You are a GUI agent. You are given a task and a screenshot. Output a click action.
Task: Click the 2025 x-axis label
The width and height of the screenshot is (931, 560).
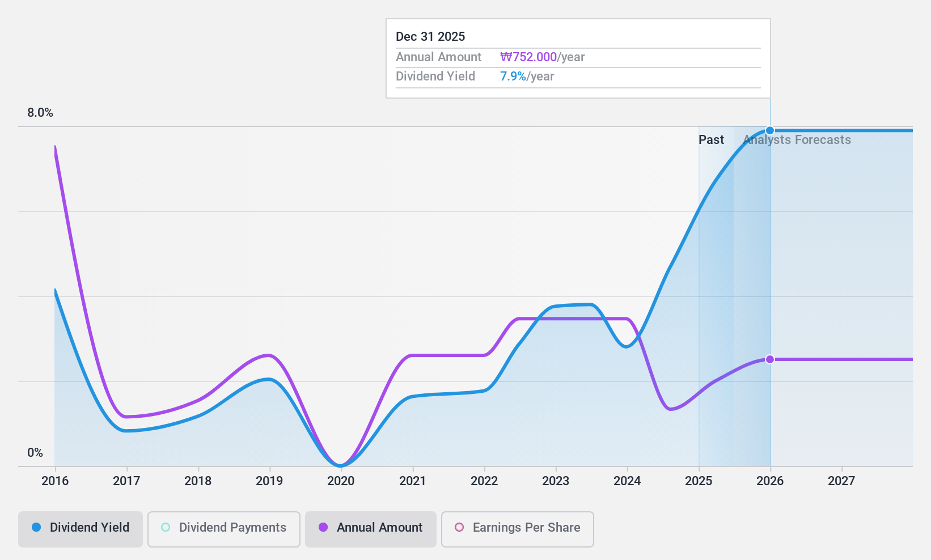699,481
